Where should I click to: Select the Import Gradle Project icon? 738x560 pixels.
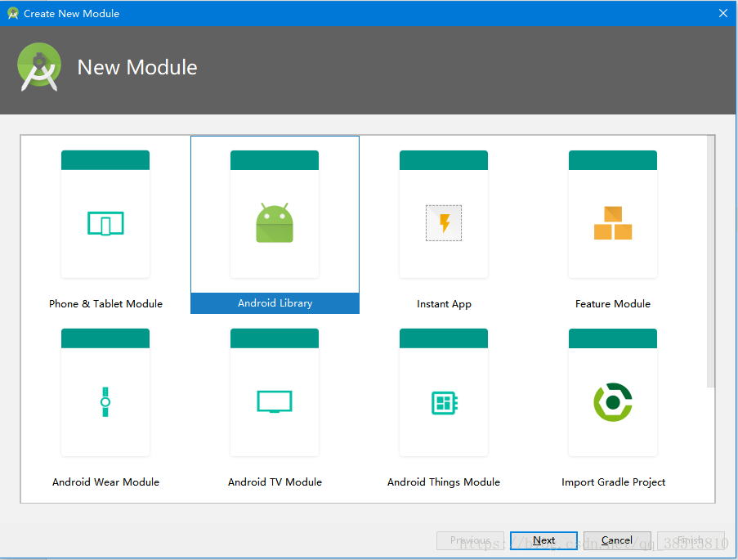tap(613, 402)
